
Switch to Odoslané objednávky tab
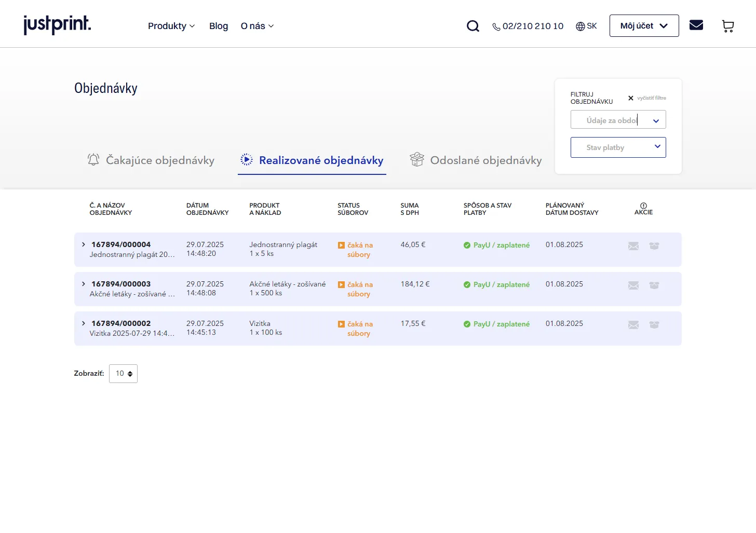tap(476, 160)
